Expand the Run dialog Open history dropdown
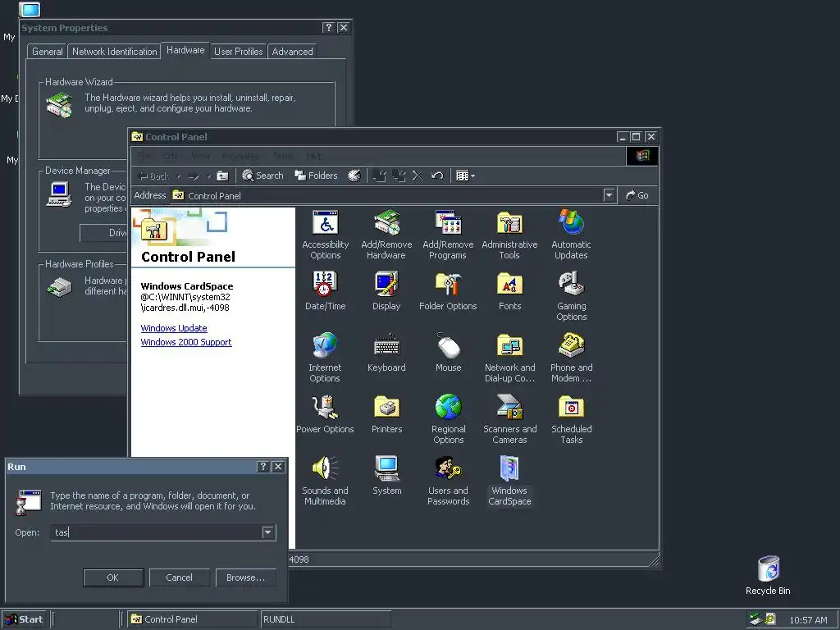Screen dimensions: 840x630 (268, 532)
